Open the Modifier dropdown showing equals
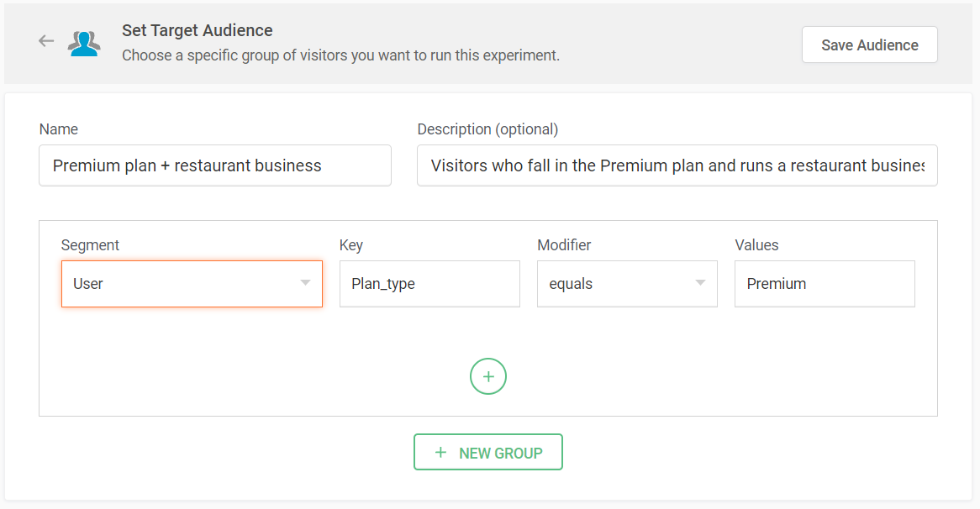This screenshot has height=509, width=980. 614,284
